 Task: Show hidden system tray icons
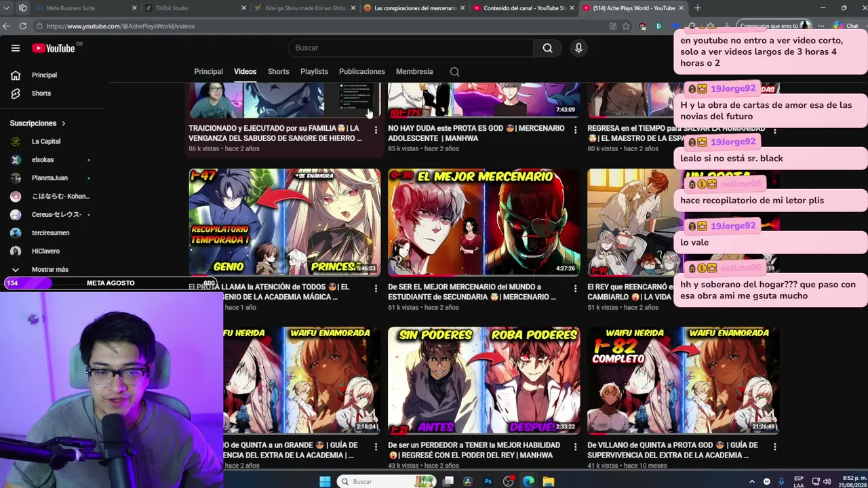coord(751,481)
